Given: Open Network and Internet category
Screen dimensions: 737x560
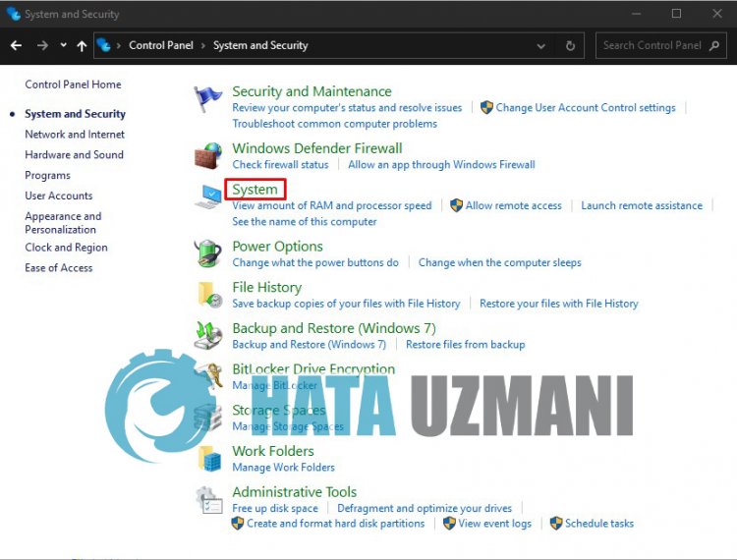Looking at the screenshot, I should click(x=75, y=135).
